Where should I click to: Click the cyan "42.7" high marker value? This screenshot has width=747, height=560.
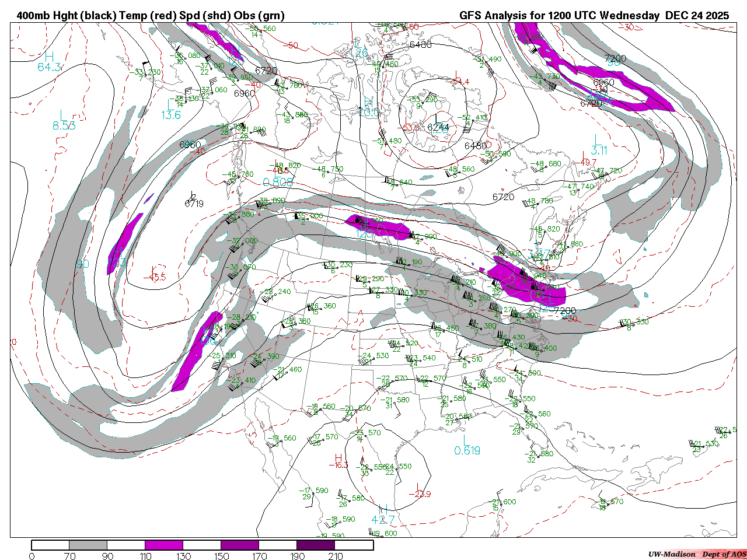(x=383, y=520)
